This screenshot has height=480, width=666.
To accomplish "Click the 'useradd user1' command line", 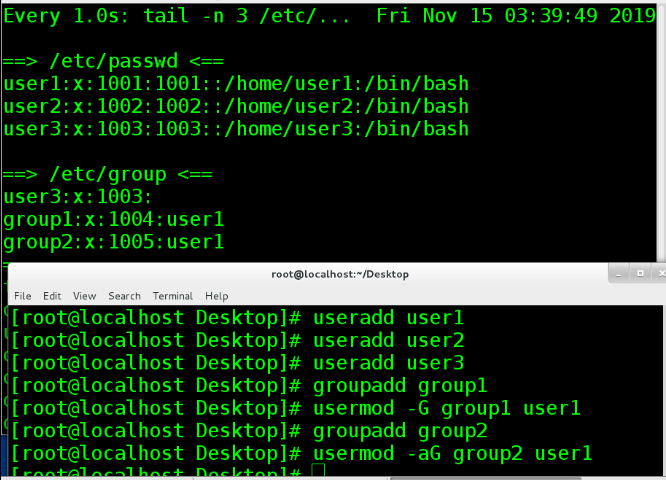I will pos(237,318).
